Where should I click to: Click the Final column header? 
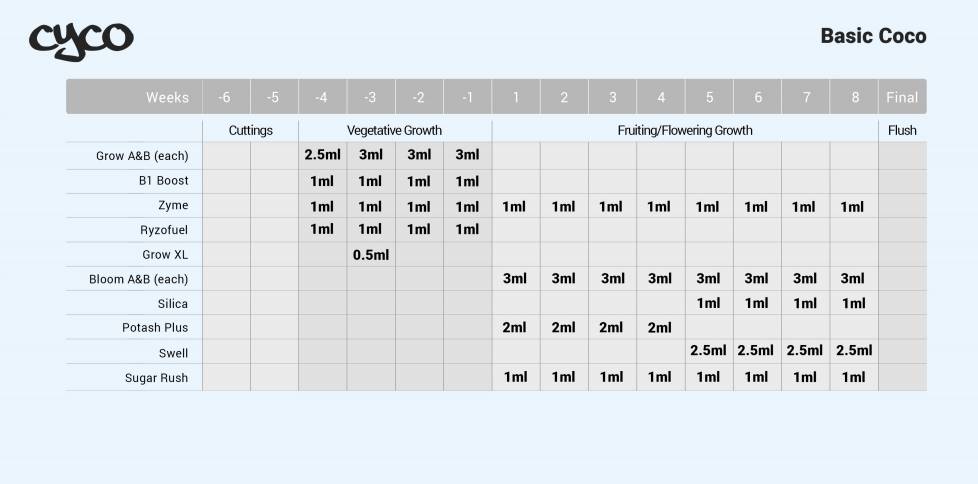pos(903,97)
